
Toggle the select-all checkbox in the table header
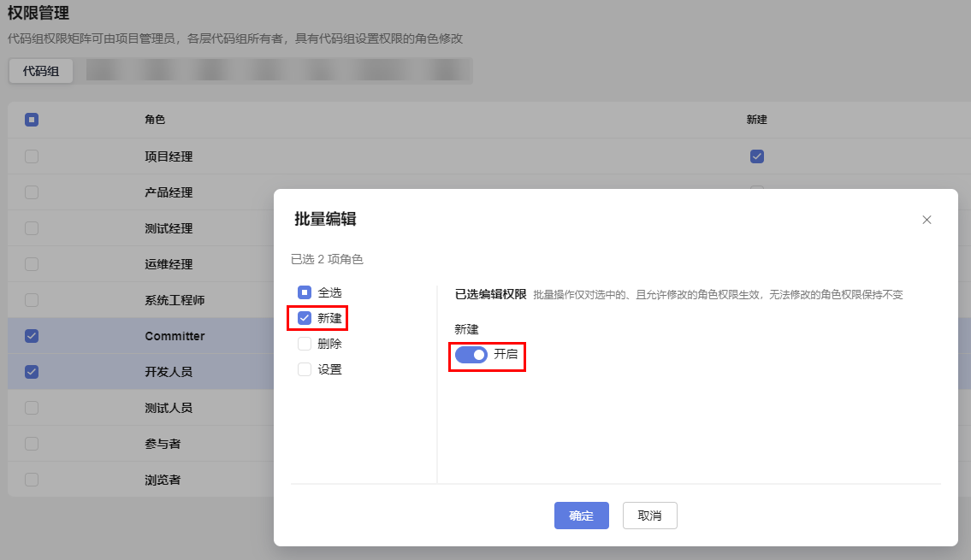pos(31,120)
